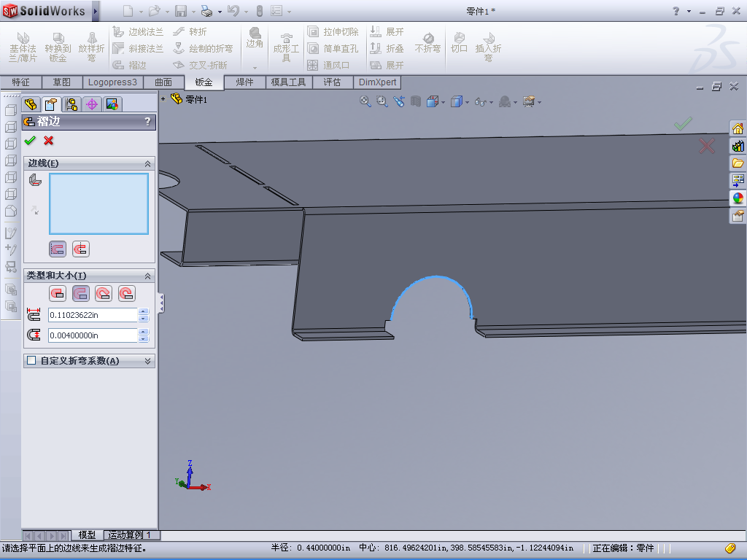Click the hem length field 0.11023622in
The width and height of the screenshot is (747, 560).
(93, 315)
